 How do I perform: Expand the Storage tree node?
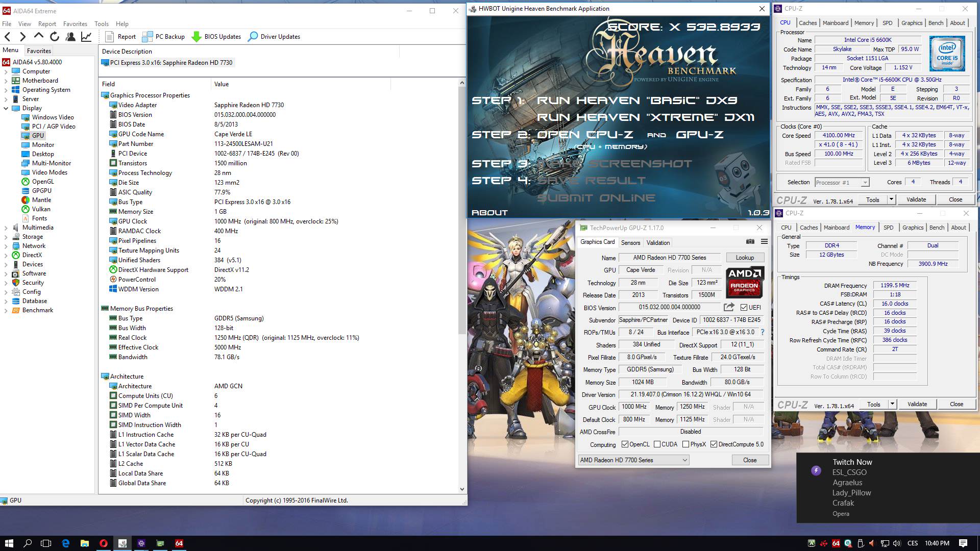click(x=6, y=237)
